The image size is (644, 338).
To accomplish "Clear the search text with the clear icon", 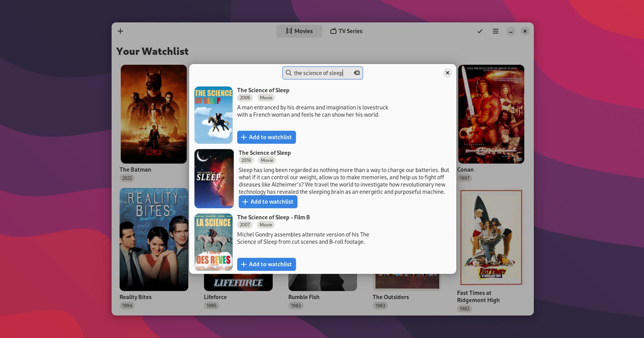I will 357,73.
